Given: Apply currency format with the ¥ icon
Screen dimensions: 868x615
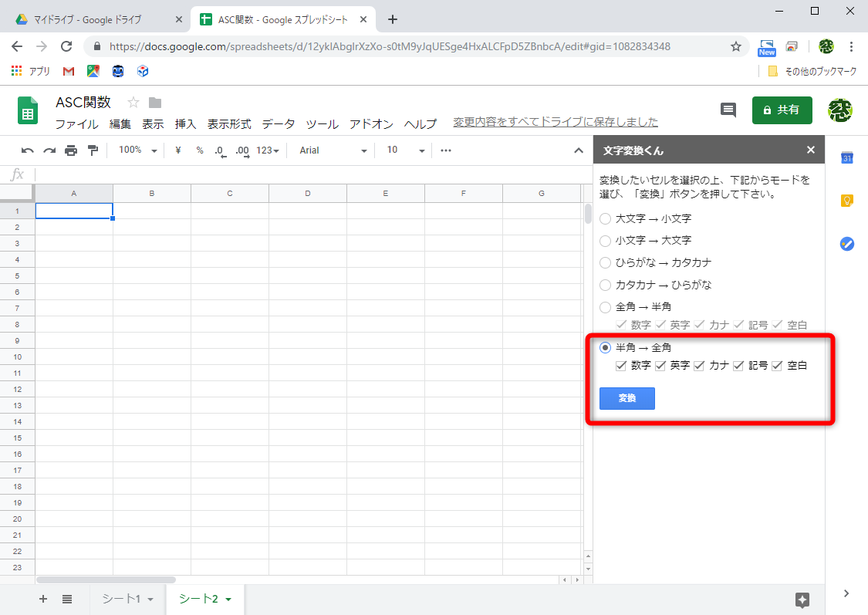Looking at the screenshot, I should (177, 150).
